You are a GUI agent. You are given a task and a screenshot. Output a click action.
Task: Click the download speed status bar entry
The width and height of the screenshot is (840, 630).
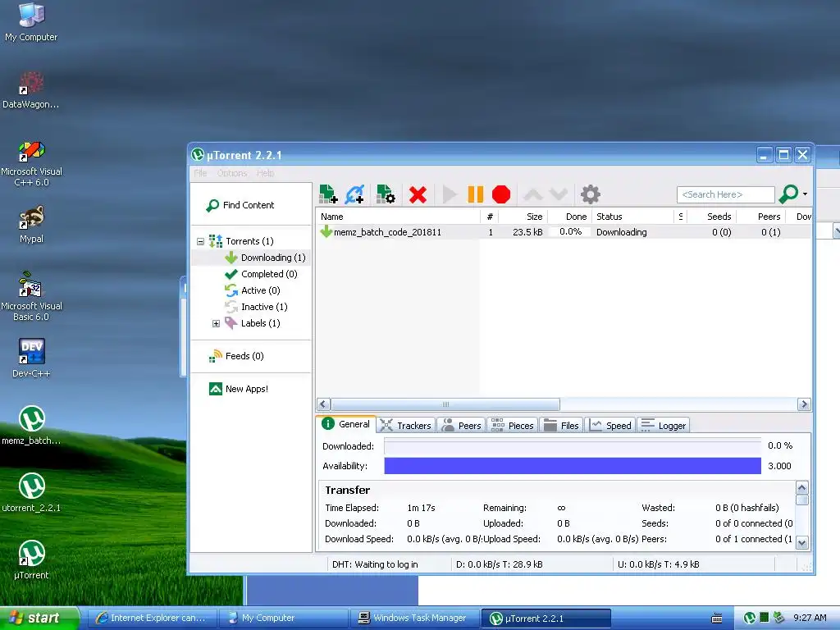point(499,564)
